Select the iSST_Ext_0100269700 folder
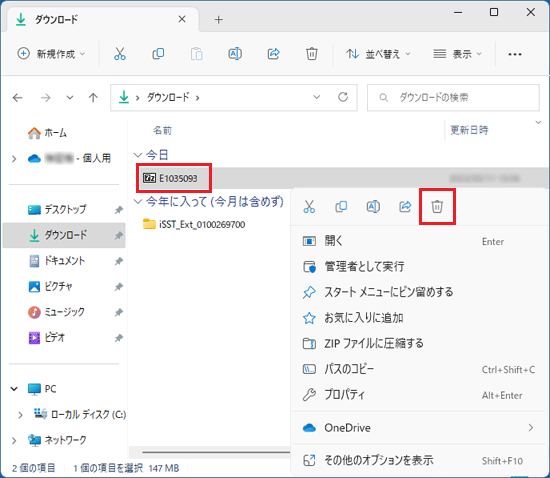 [194, 224]
